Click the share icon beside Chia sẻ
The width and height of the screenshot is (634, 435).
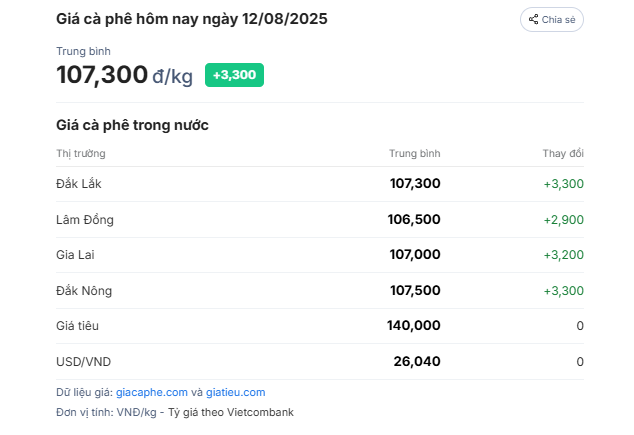point(533,19)
